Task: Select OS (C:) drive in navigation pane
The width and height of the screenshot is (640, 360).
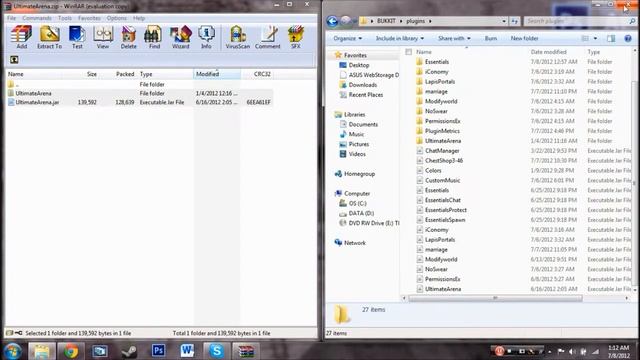Action: (x=353, y=203)
